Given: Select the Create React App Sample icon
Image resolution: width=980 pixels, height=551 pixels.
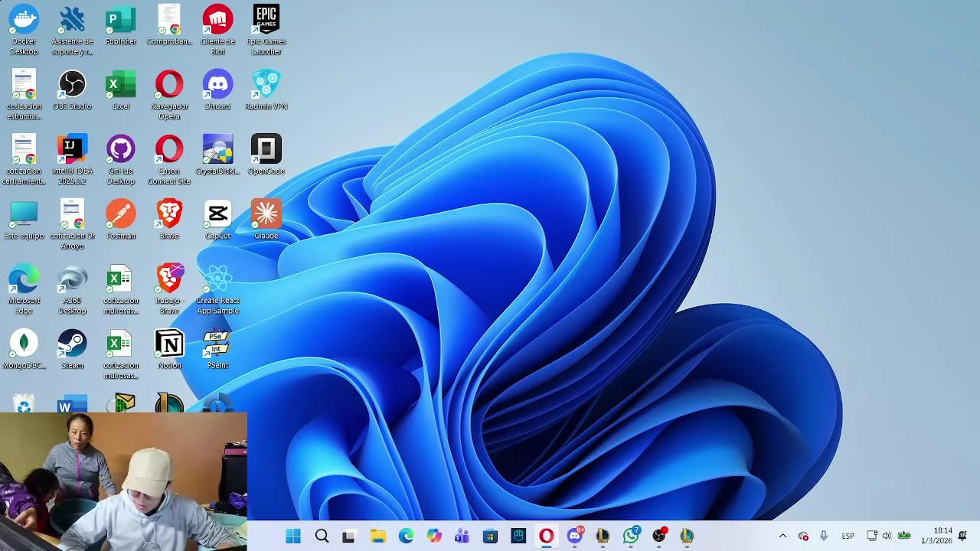Looking at the screenshot, I should point(217,290).
